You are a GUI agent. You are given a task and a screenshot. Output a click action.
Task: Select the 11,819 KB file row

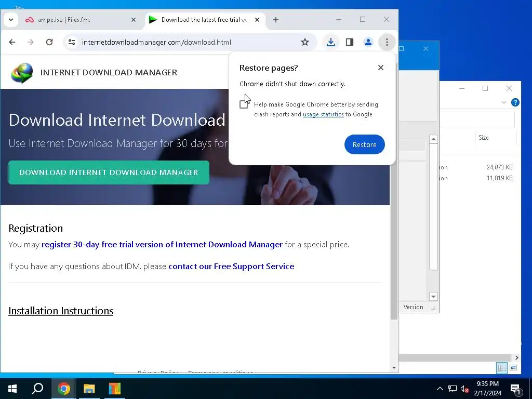point(478,178)
